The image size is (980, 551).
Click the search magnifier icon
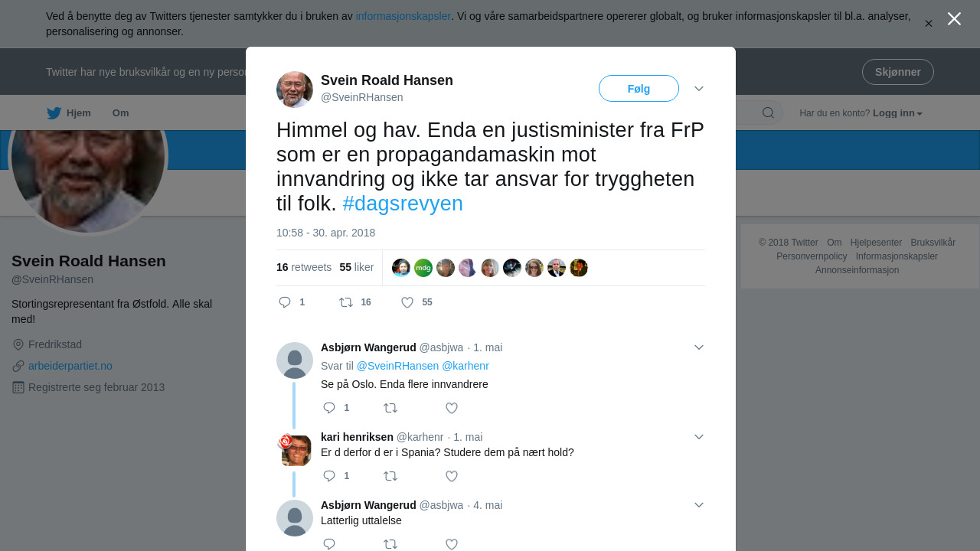coord(768,113)
